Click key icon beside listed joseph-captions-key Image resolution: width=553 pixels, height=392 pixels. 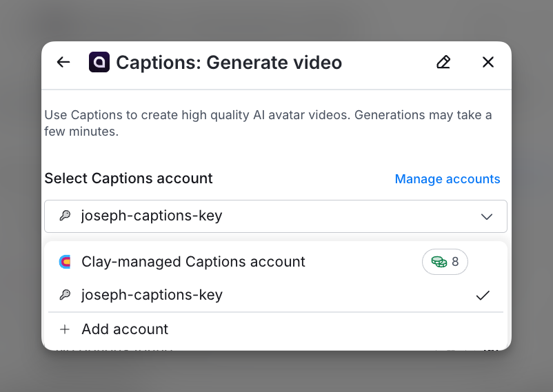(x=65, y=294)
